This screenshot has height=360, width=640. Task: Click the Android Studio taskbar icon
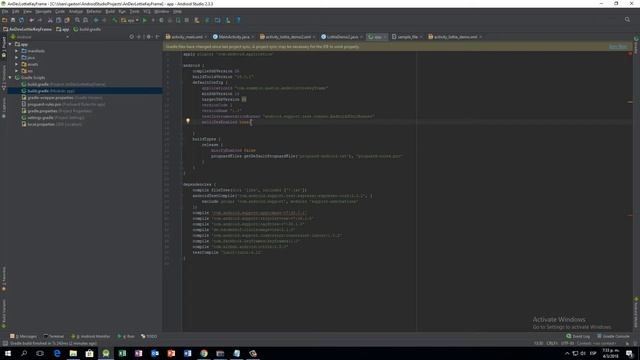coord(106,353)
